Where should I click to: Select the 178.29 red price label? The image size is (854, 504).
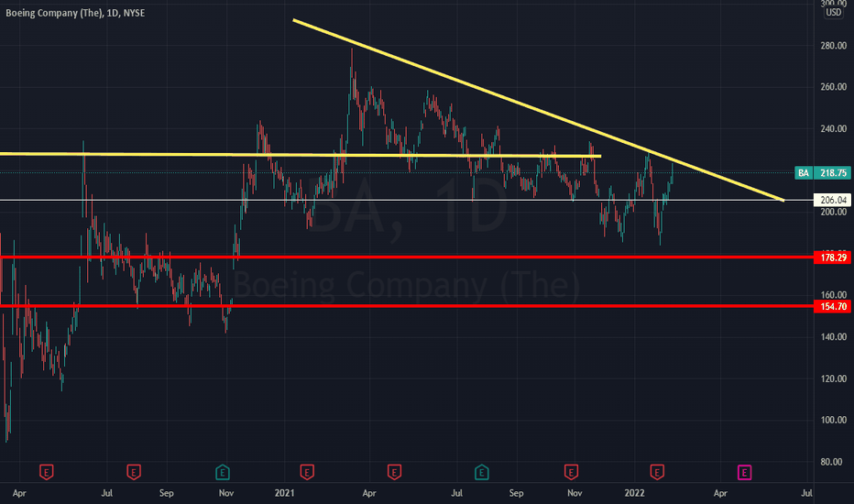coord(832,257)
